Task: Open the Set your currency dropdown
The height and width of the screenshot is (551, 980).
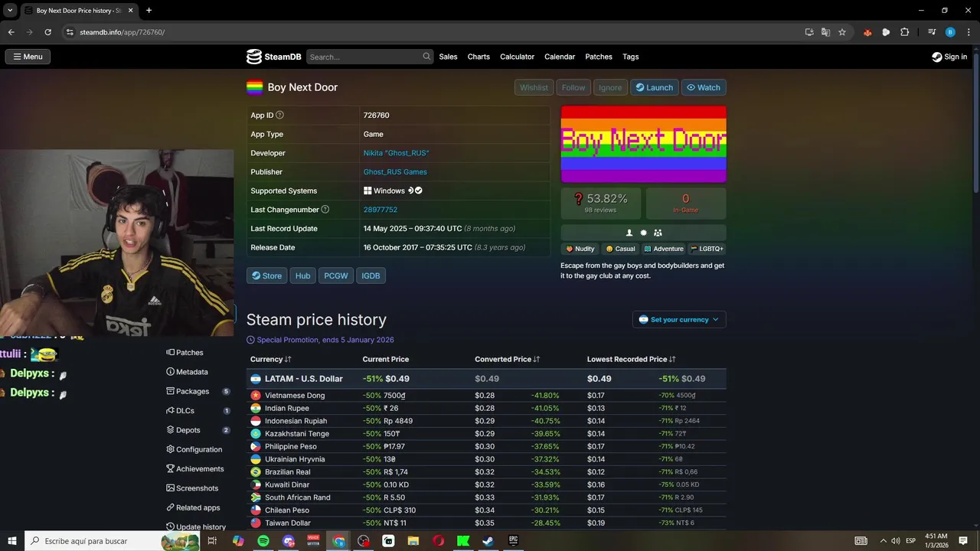Action: [x=679, y=320]
